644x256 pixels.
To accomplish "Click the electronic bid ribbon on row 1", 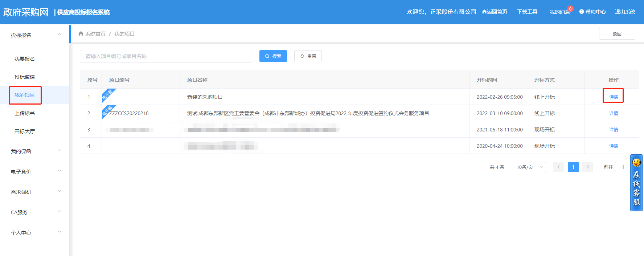I will 107,94.
